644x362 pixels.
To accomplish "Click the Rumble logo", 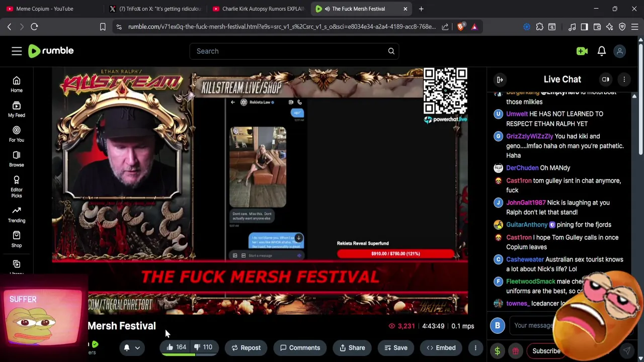I will coord(51,51).
